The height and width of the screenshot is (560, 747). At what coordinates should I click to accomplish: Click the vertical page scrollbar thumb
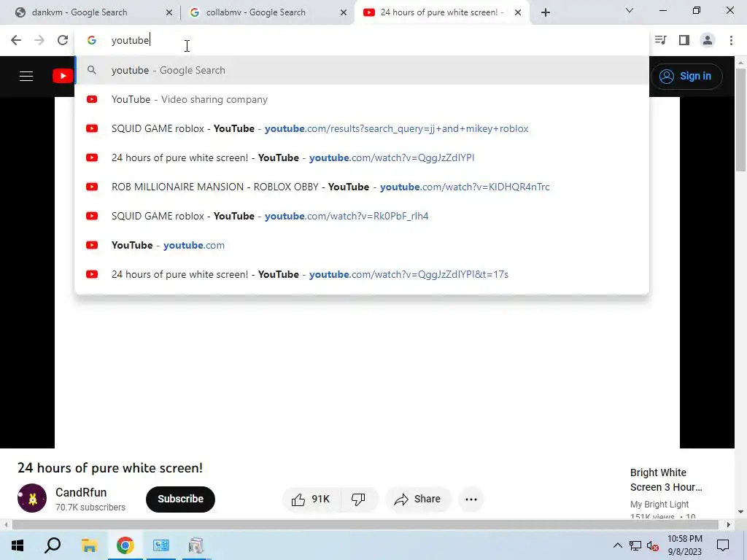pos(740,120)
